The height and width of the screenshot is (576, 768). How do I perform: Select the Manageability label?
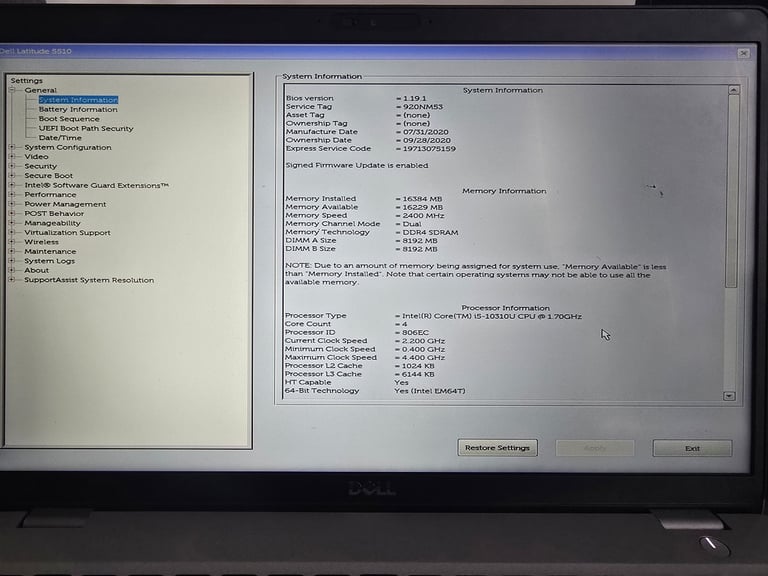[52, 223]
